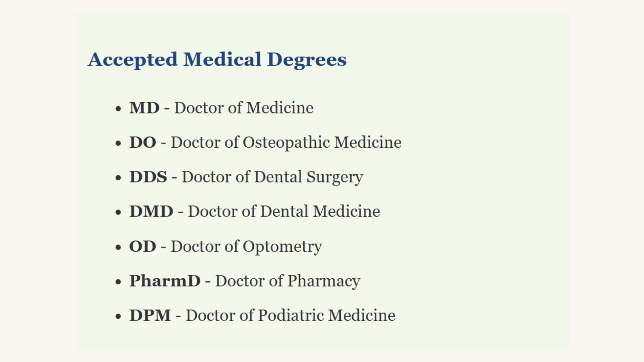Select the Doctor of Osteopathic Medicine text
The image size is (644, 362).
coord(286,142)
